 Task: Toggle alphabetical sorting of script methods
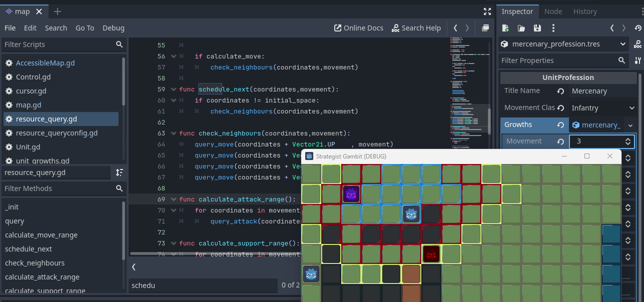tap(119, 172)
